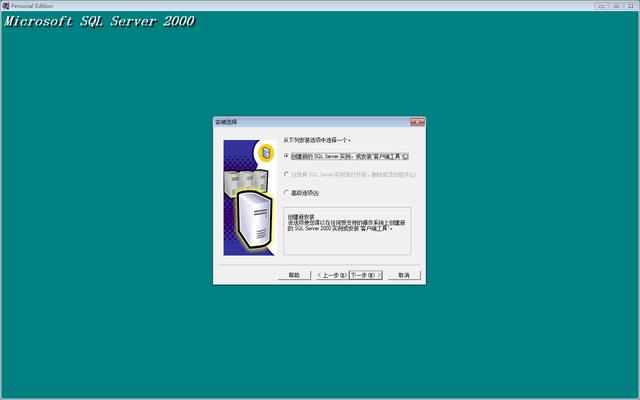The image size is (640, 400).
Task: Proceed with the 下一步 (Next) button
Action: (x=366, y=275)
